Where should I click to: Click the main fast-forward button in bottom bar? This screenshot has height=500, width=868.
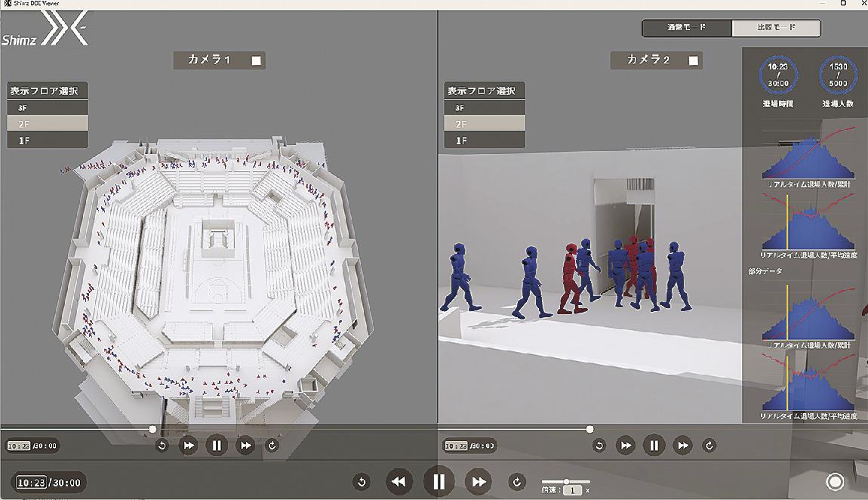pos(478,481)
